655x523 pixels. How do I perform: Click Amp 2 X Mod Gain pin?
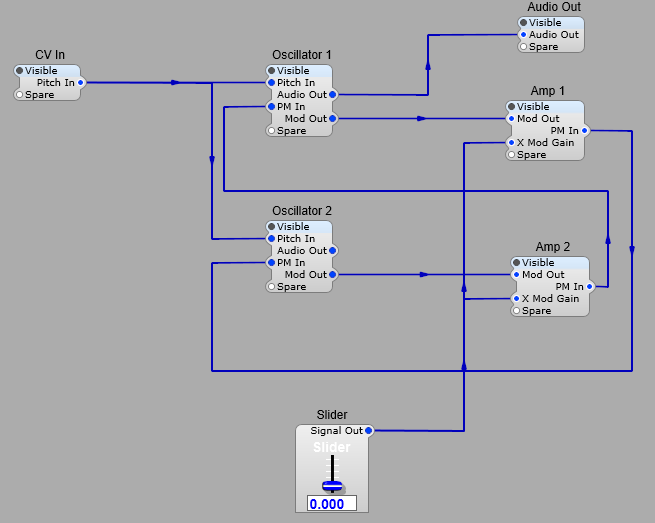click(x=516, y=299)
